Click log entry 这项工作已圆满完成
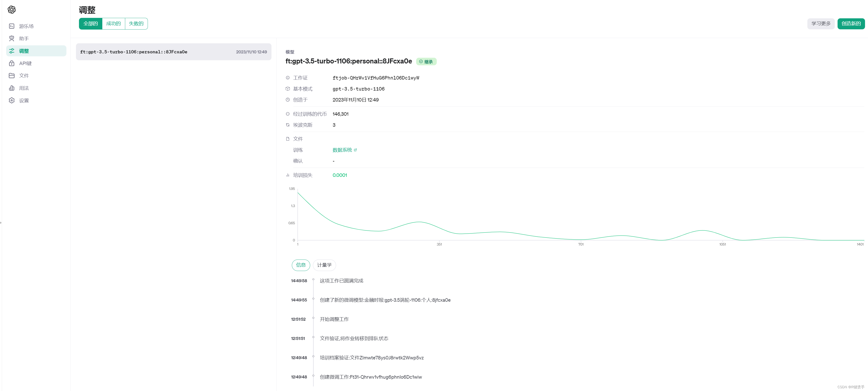 point(341,281)
